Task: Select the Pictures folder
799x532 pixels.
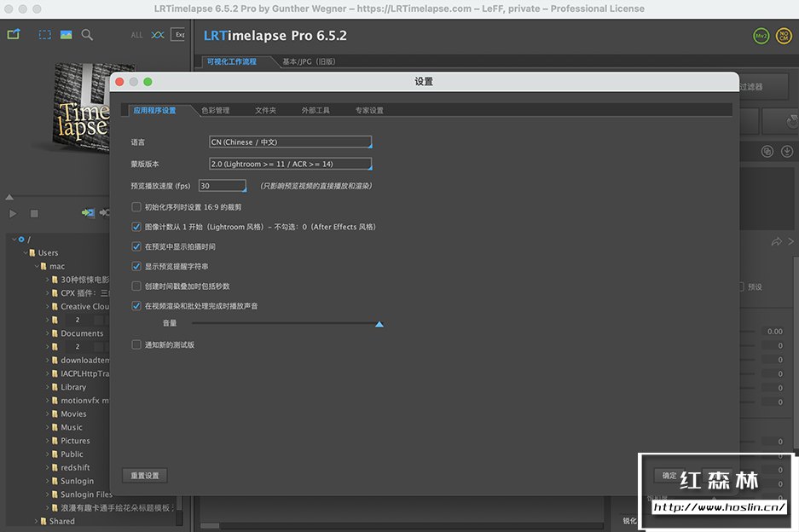Action: [x=75, y=441]
